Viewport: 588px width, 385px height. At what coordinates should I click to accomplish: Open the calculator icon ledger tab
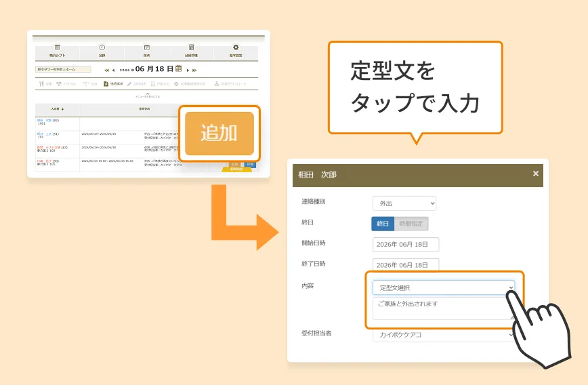coord(191,51)
